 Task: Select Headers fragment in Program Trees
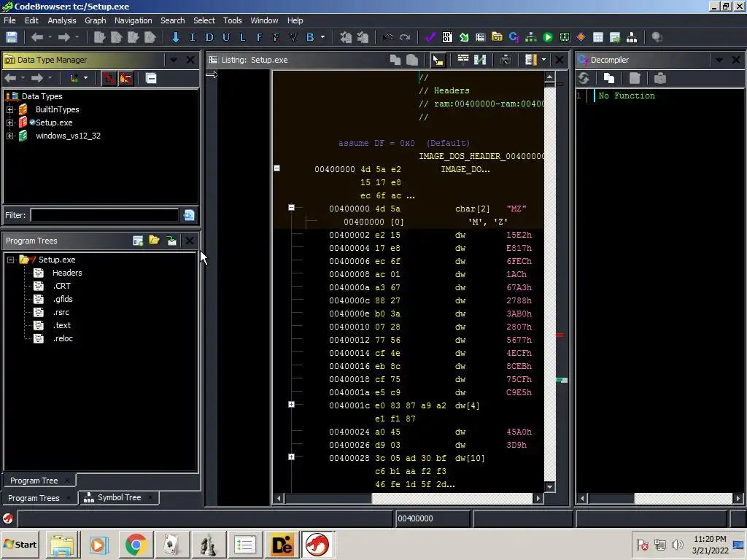click(x=67, y=273)
